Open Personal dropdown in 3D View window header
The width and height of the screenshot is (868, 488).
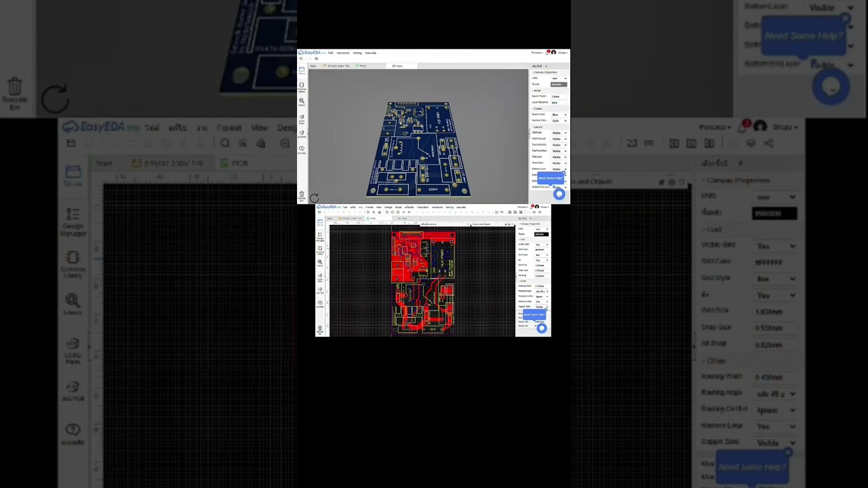click(537, 52)
